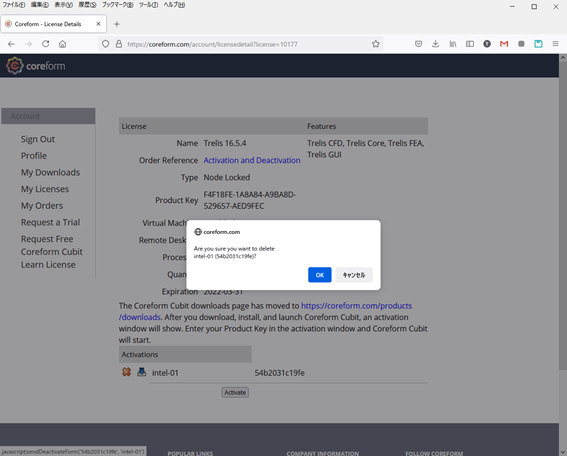Open My Licenses in the sidebar

tap(44, 189)
